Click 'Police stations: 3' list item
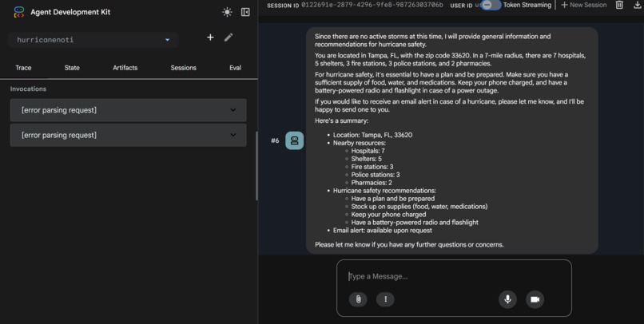Viewport: 644px width, 324px height. [x=376, y=175]
